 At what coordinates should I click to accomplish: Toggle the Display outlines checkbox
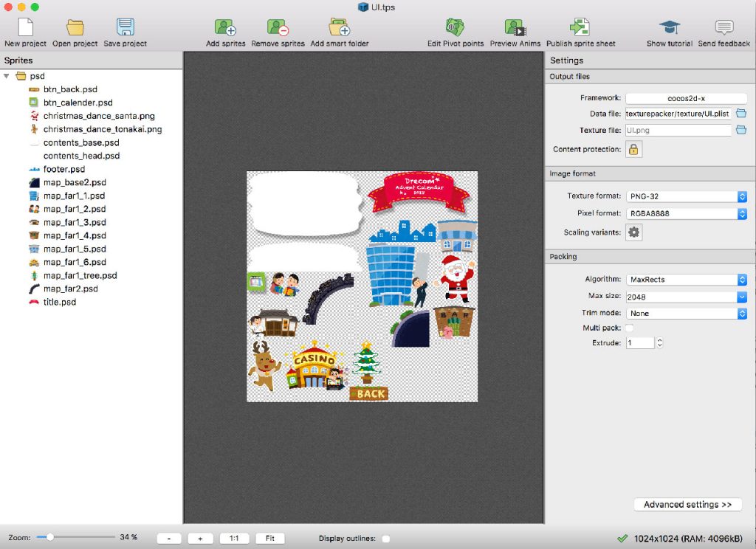click(x=386, y=539)
